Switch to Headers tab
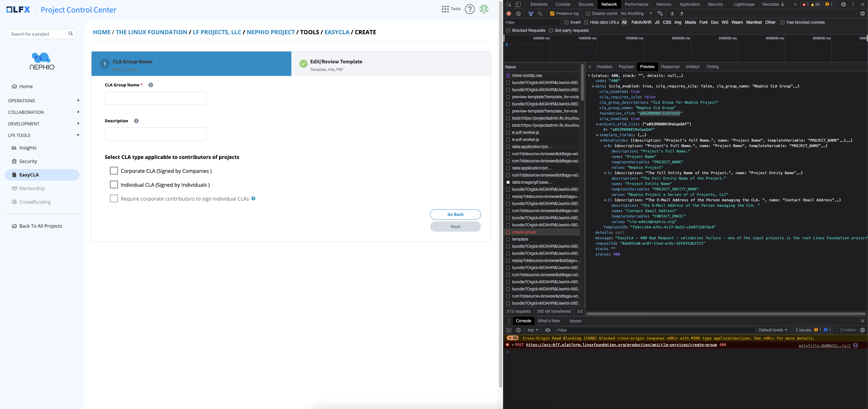The width and height of the screenshot is (868, 409). (604, 67)
